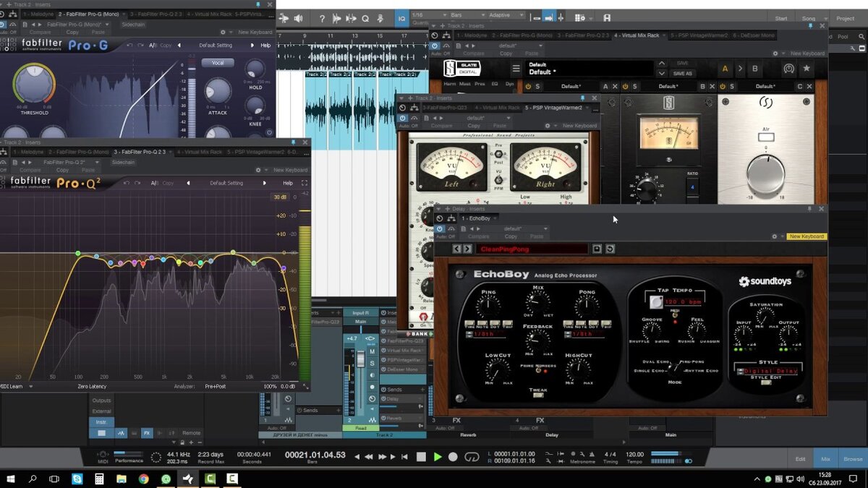
Task: Toggle power on first Slate rack module
Action: click(x=528, y=86)
